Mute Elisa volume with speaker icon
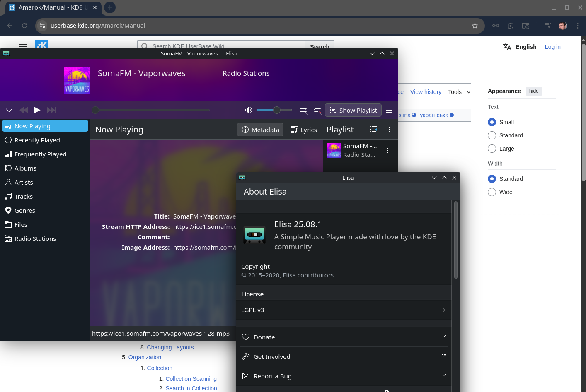The height and width of the screenshot is (392, 586). (x=249, y=110)
